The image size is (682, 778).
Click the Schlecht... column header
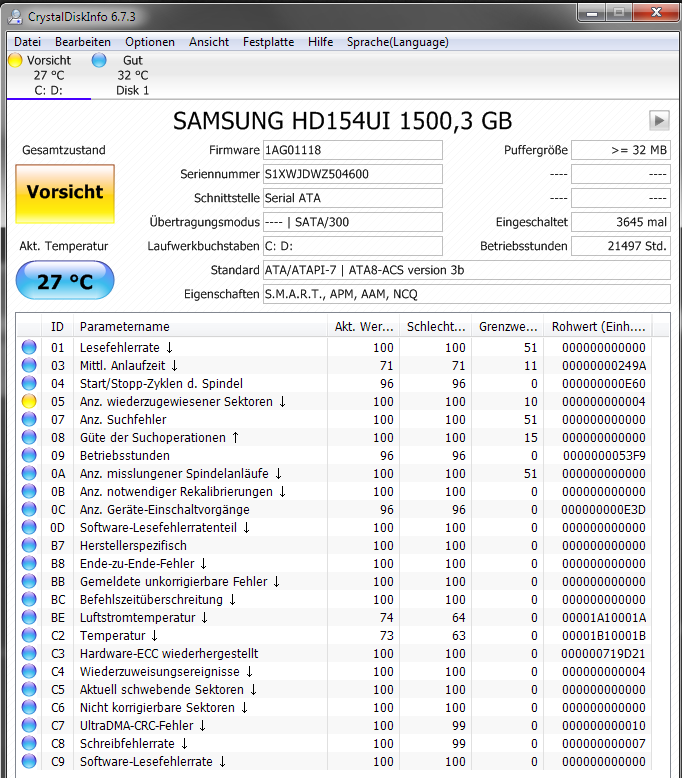click(435, 326)
